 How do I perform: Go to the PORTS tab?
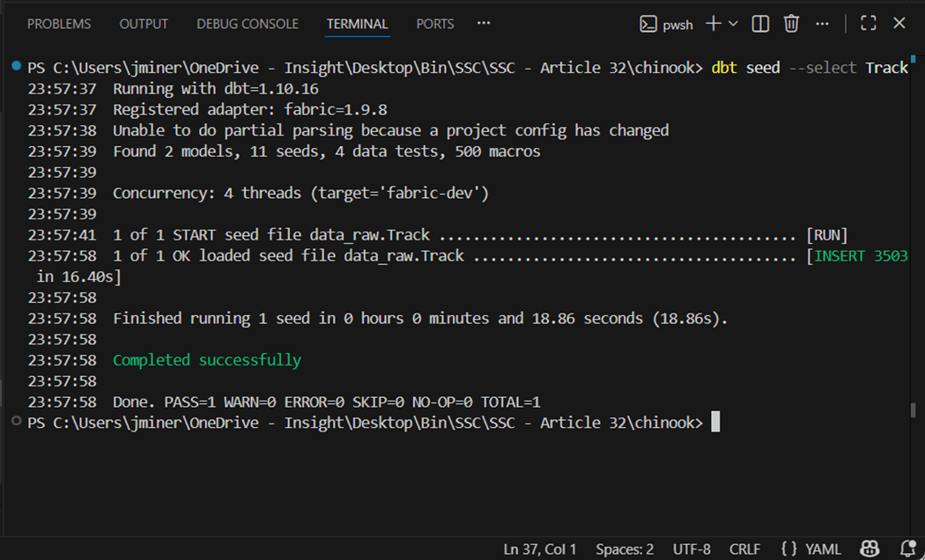435,24
